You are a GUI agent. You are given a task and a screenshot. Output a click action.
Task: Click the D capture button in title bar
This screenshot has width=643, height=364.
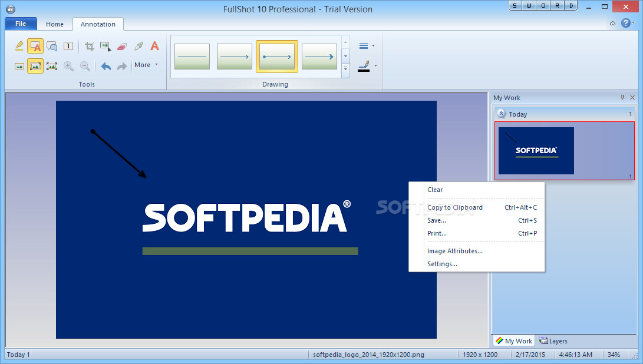[571, 6]
